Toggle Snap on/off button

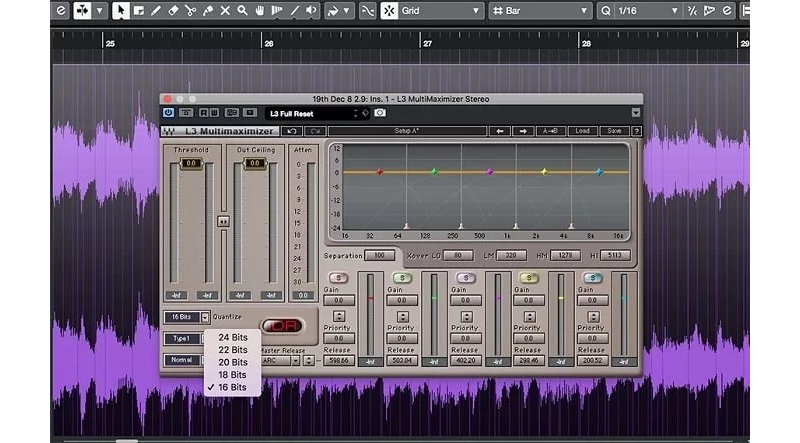(389, 10)
